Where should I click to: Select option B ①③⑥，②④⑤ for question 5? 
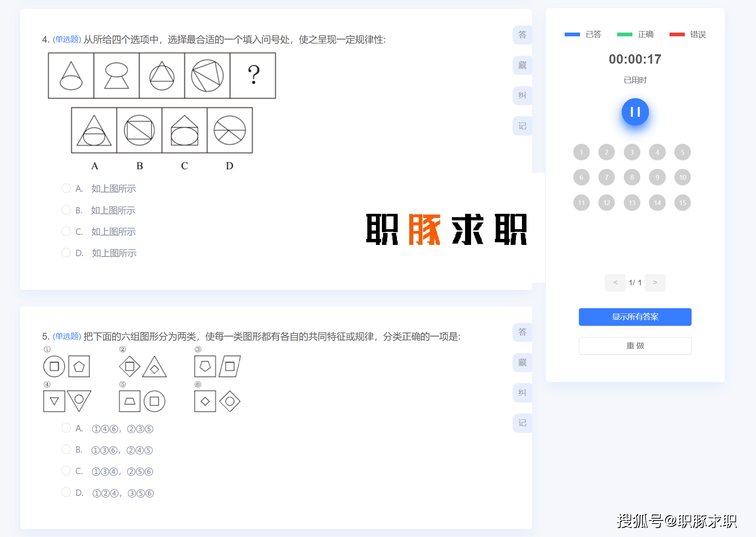point(66,449)
